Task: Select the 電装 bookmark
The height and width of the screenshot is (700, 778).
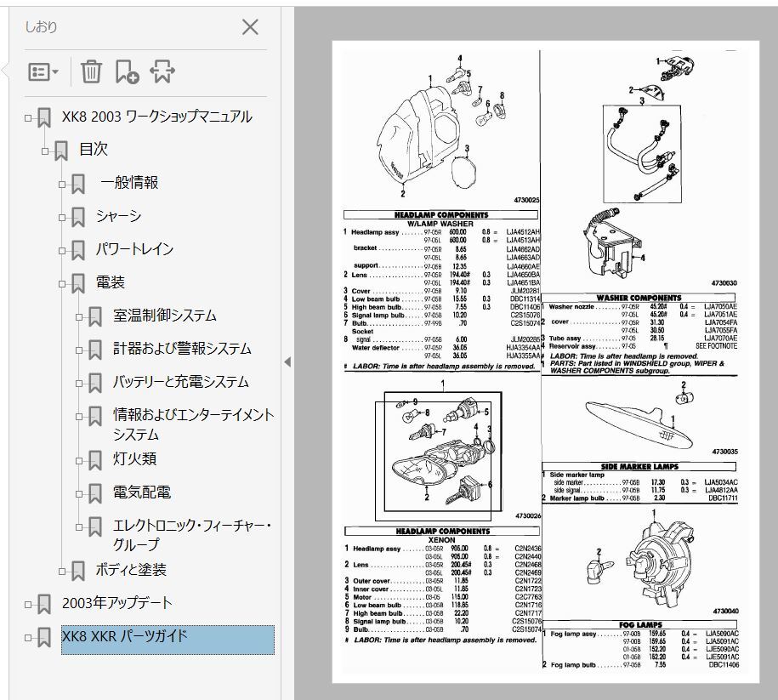Action: tap(111, 282)
